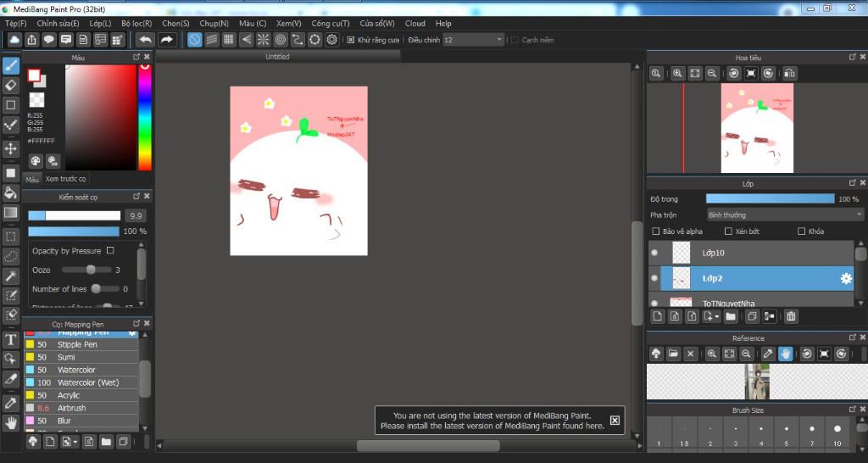Switch to the Xem trước cọ tab
868x463 pixels.
65,179
